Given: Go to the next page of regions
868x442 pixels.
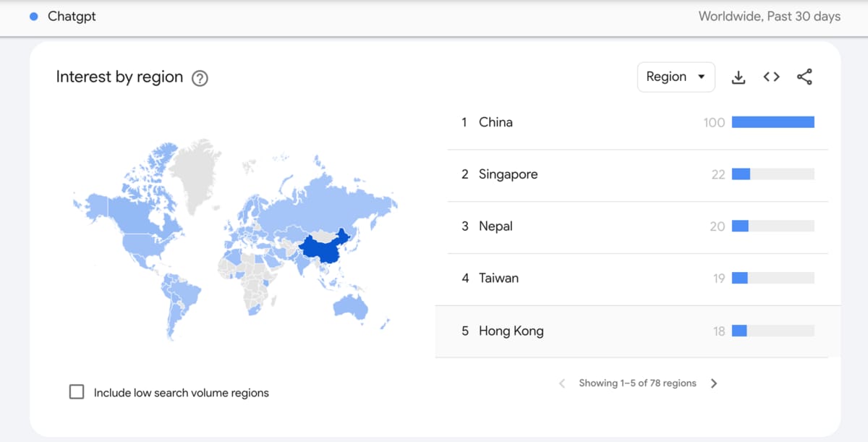Looking at the screenshot, I should [x=714, y=383].
